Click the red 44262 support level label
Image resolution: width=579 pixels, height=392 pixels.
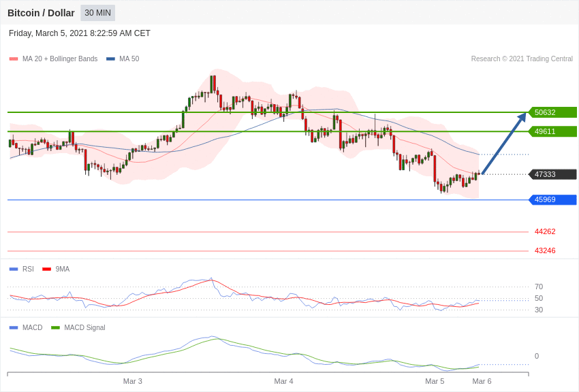tap(545, 231)
